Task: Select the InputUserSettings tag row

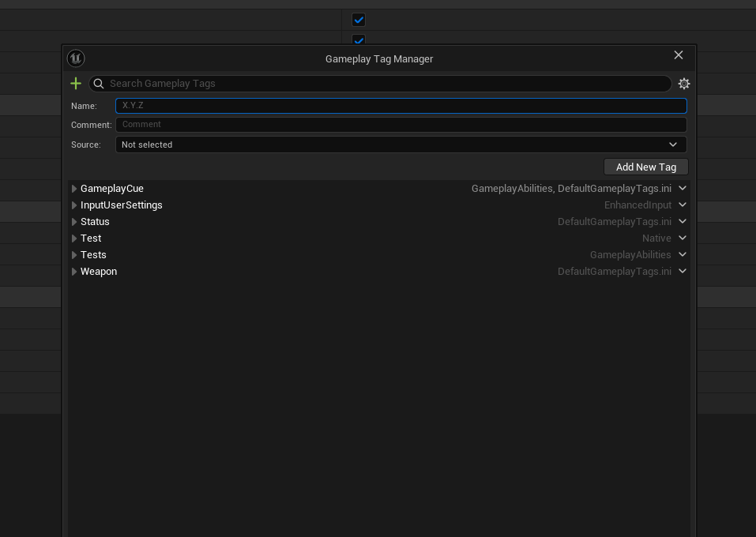Action: pos(379,205)
